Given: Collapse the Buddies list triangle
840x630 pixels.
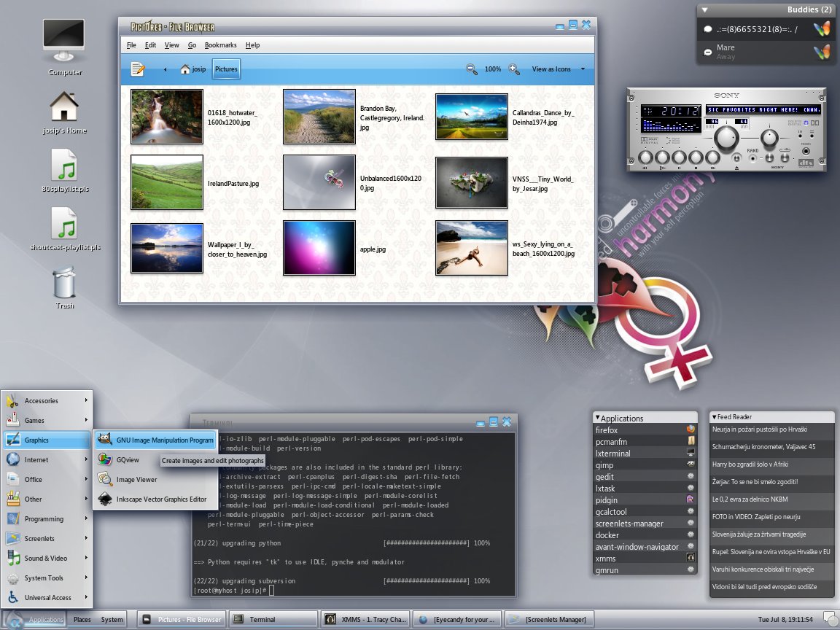Looking at the screenshot, I should click(x=705, y=9).
